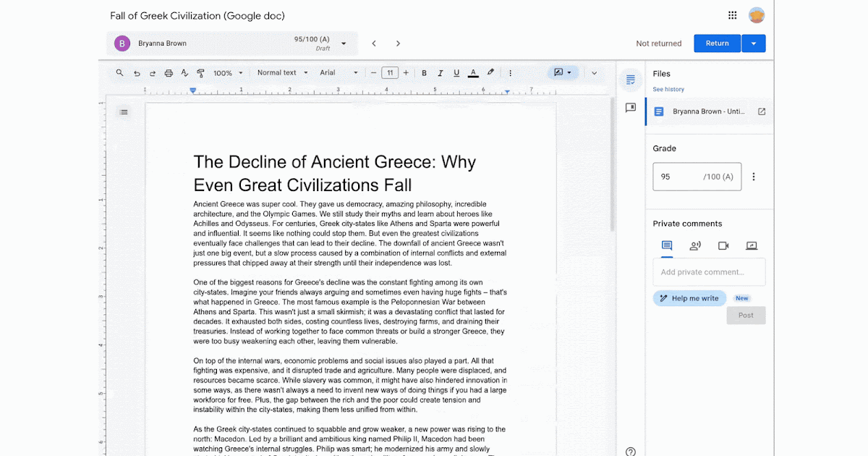Click the Print icon in toolbar
The image size is (868, 456).
coord(169,73)
